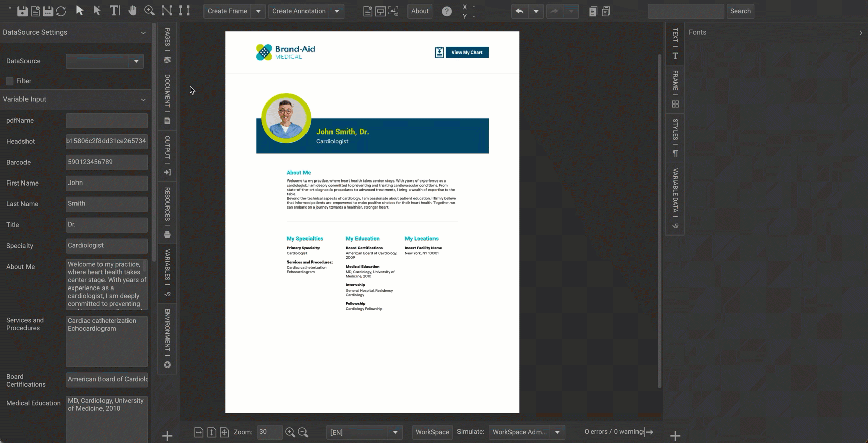
Task: Open the Create Frame dropdown arrow
Action: [x=258, y=11]
